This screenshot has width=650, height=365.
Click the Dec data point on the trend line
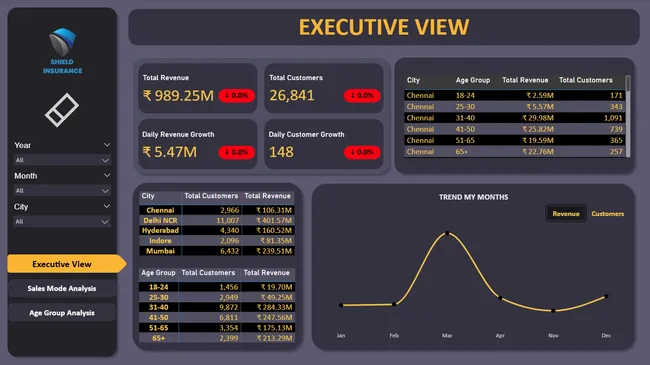606,296
